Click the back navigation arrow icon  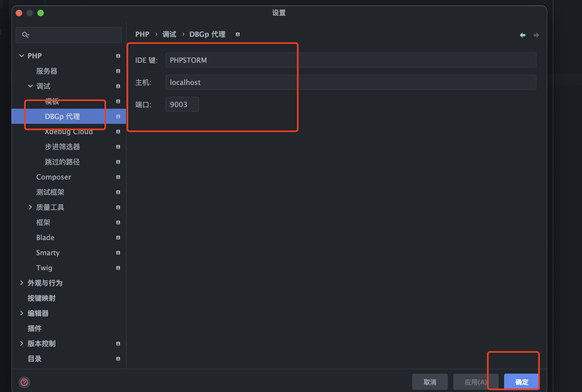click(523, 35)
